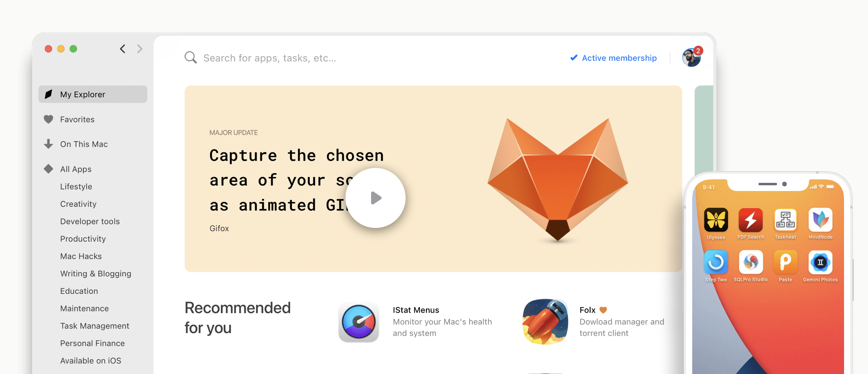Open the Education category
868x374 pixels.
pyautogui.click(x=79, y=291)
